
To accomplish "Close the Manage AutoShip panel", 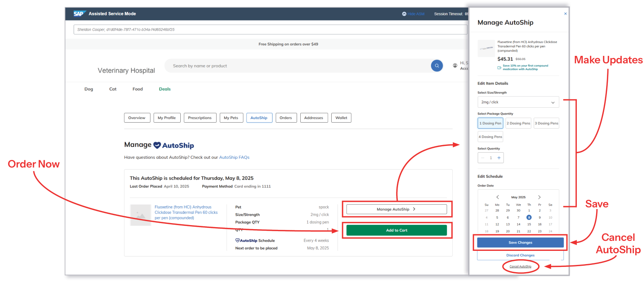I will [565, 14].
